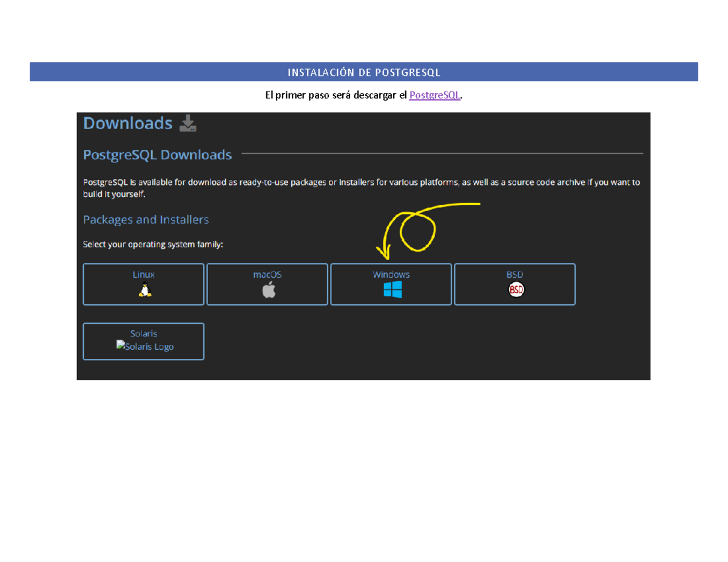The height and width of the screenshot is (562, 728).
Task: Click the Downloads page heading
Action: [x=127, y=123]
